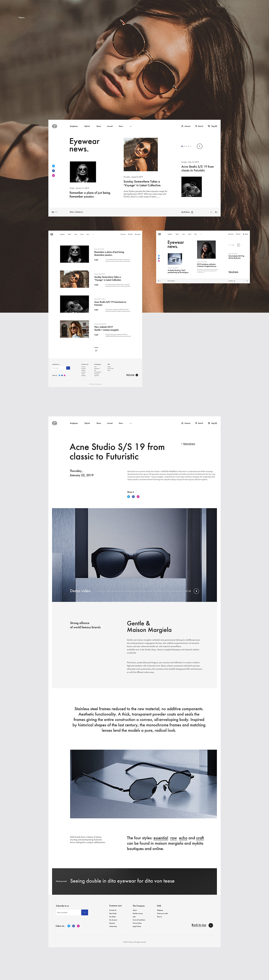Click the Insight link under 'New radicals 2019' in news list
Viewport: 269px width, 980px height.
point(96,335)
